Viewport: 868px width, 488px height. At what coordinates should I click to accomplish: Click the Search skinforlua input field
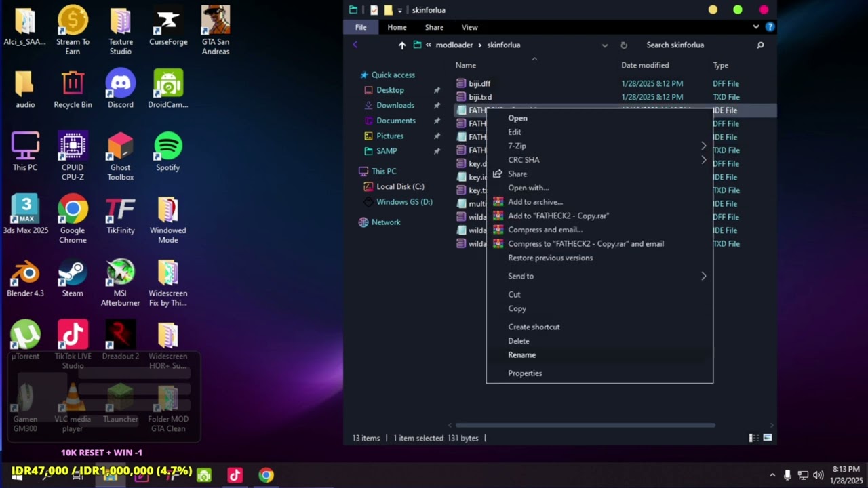pyautogui.click(x=698, y=45)
